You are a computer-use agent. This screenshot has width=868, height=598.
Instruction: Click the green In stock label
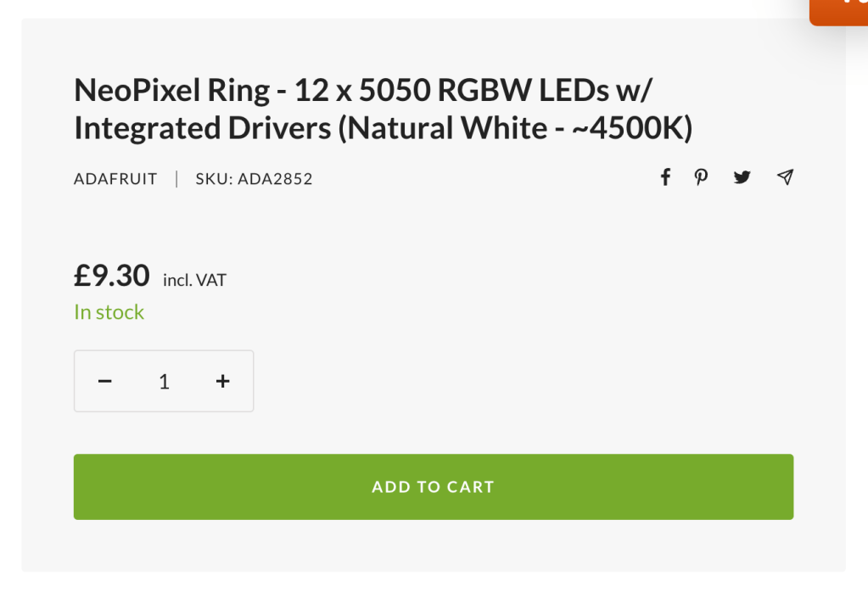[109, 312]
